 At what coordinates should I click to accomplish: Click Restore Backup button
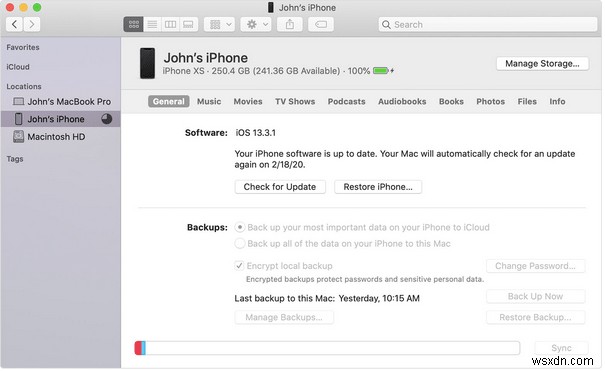tap(536, 317)
